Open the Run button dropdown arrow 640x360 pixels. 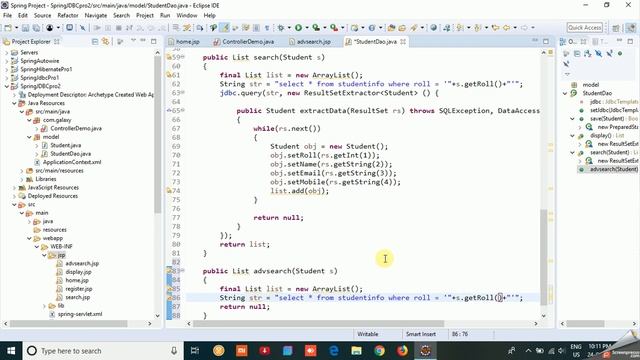tap(307, 28)
